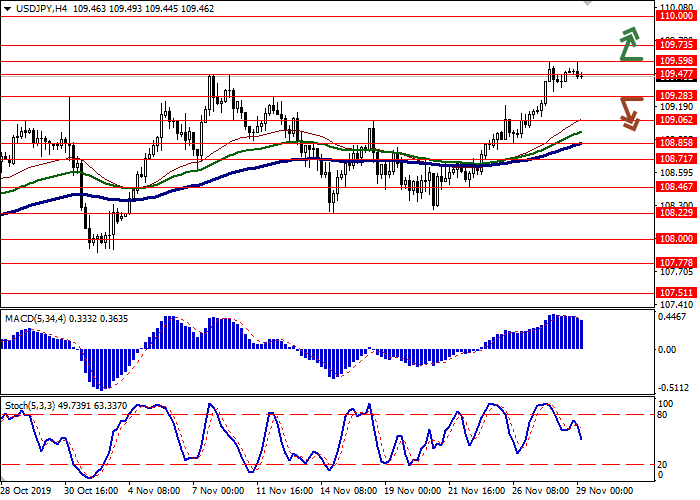Click the 109.477 current price label
Viewport: 700px width, 500px height.
click(x=676, y=74)
